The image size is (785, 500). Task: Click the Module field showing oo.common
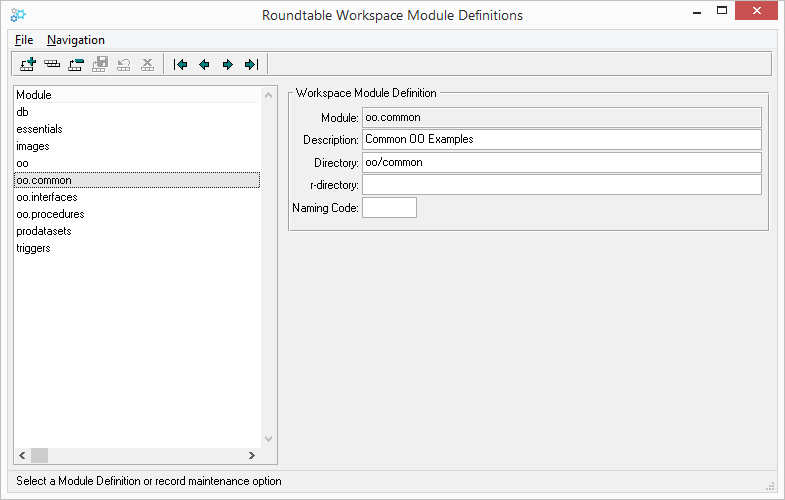(562, 117)
